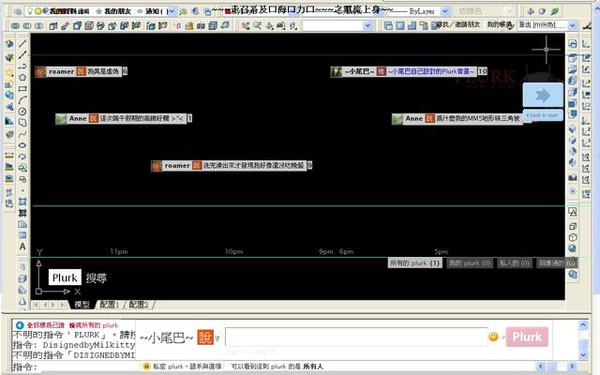
Task: Open the empty combo box in second toolbar
Action: click(x=368, y=26)
